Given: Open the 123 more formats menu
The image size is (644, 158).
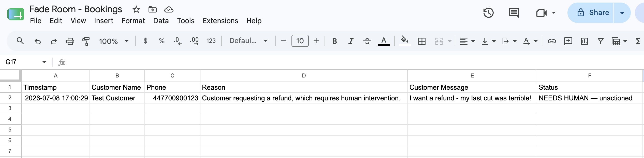Looking at the screenshot, I should tap(211, 41).
